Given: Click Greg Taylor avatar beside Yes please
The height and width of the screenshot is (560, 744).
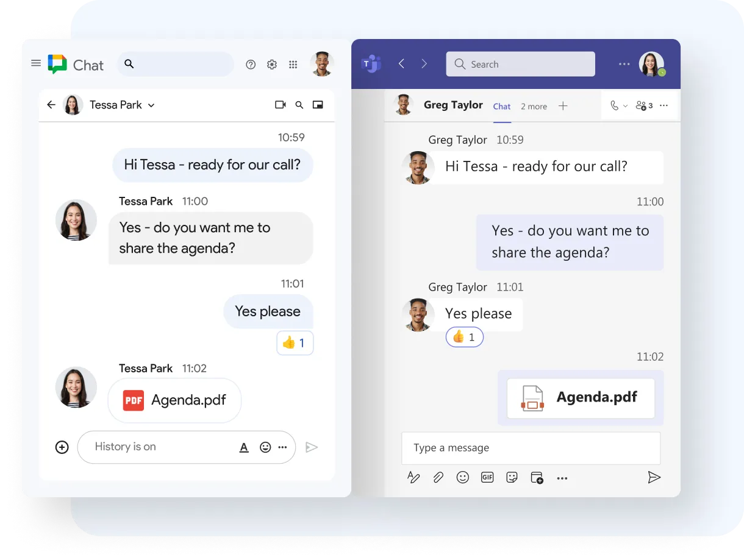Looking at the screenshot, I should (x=418, y=315).
